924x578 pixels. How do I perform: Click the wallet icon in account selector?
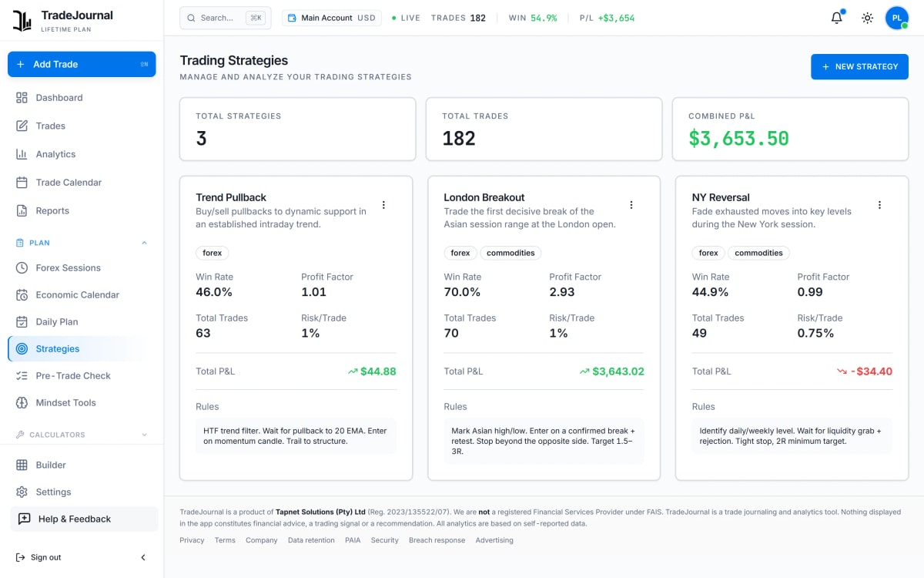(x=293, y=18)
